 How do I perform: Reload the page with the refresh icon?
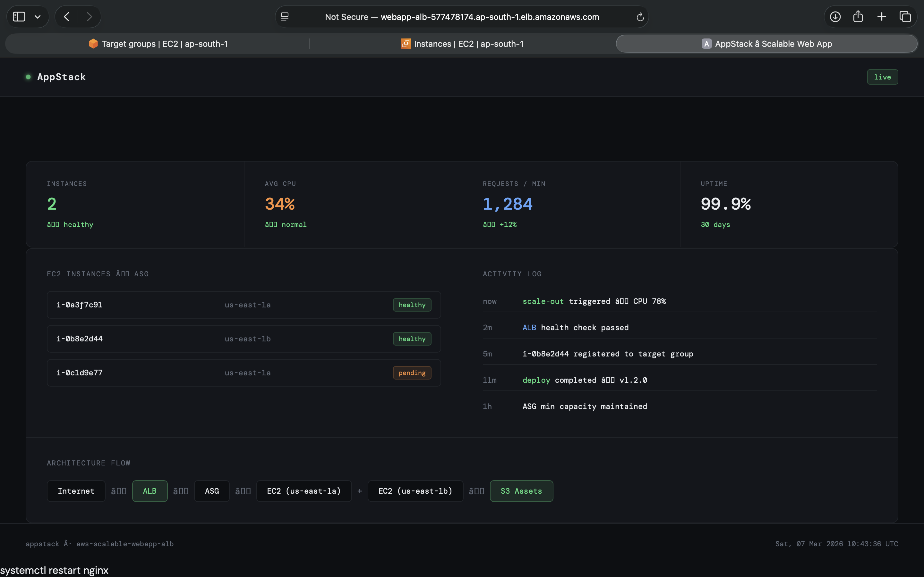pos(639,17)
